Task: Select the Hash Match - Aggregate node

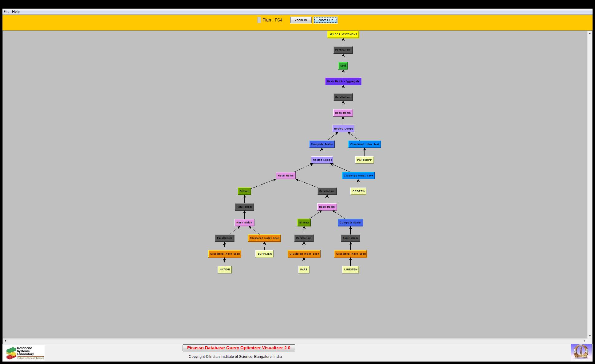Action: click(343, 81)
